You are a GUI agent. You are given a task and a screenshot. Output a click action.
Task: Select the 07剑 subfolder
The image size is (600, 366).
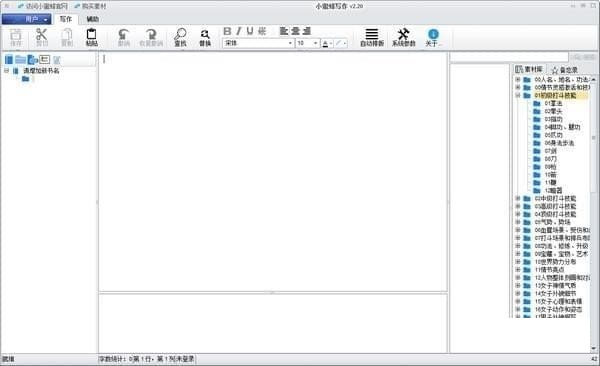551,151
